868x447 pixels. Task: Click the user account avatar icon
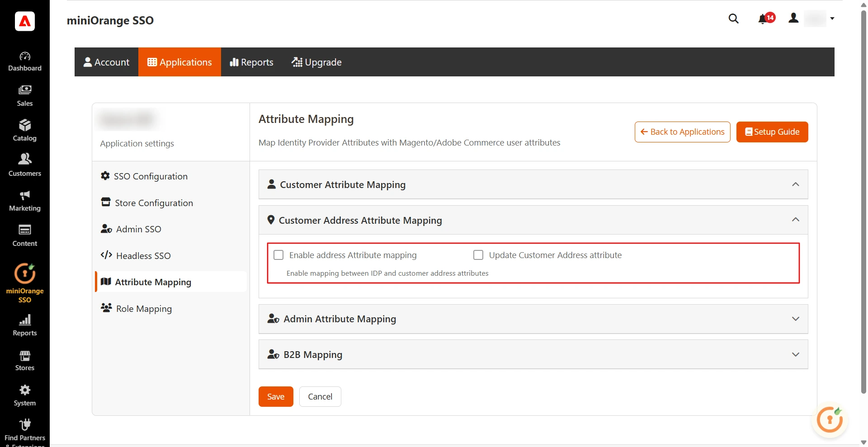tap(793, 18)
